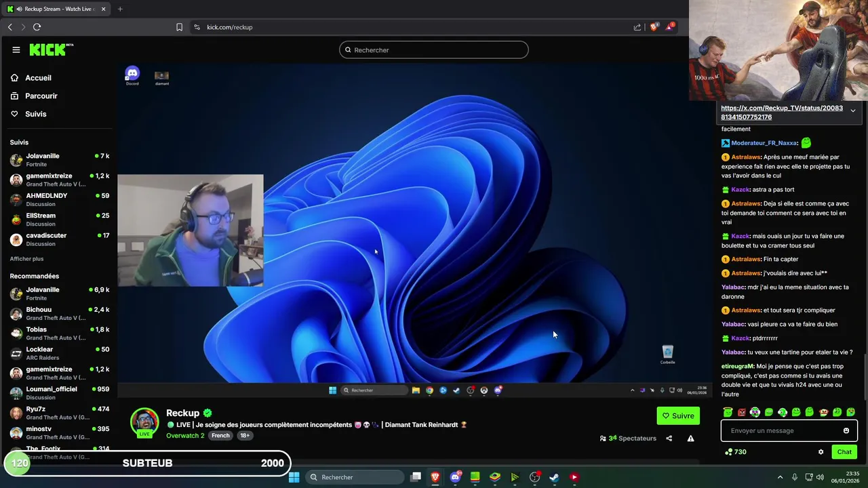The height and width of the screenshot is (488, 868).
Task: Open Brave browser from taskbar
Action: pyautogui.click(x=435, y=477)
